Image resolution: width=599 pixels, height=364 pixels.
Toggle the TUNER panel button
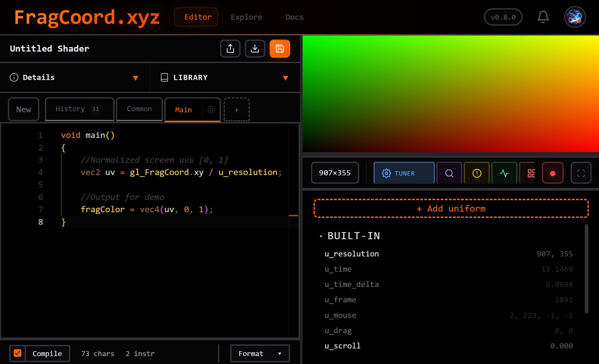coord(404,173)
